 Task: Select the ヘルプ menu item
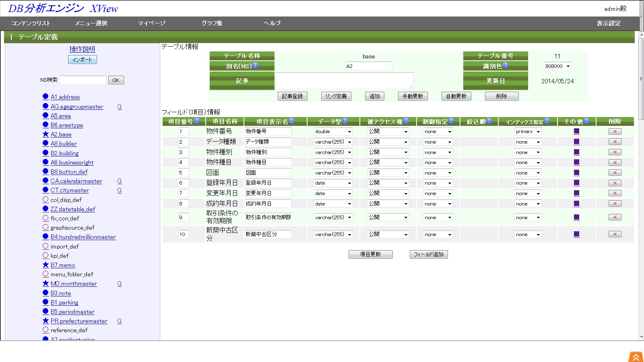[x=272, y=23]
